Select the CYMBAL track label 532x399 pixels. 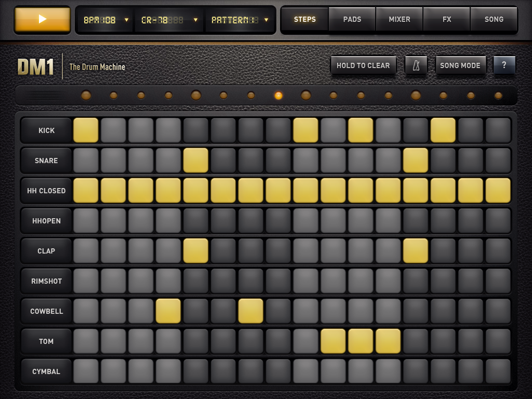coord(46,371)
